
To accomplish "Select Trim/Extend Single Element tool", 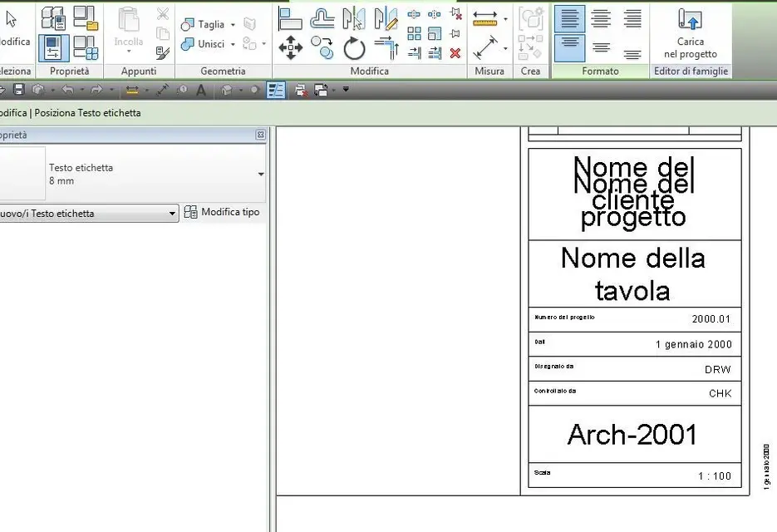I will coord(415,52).
